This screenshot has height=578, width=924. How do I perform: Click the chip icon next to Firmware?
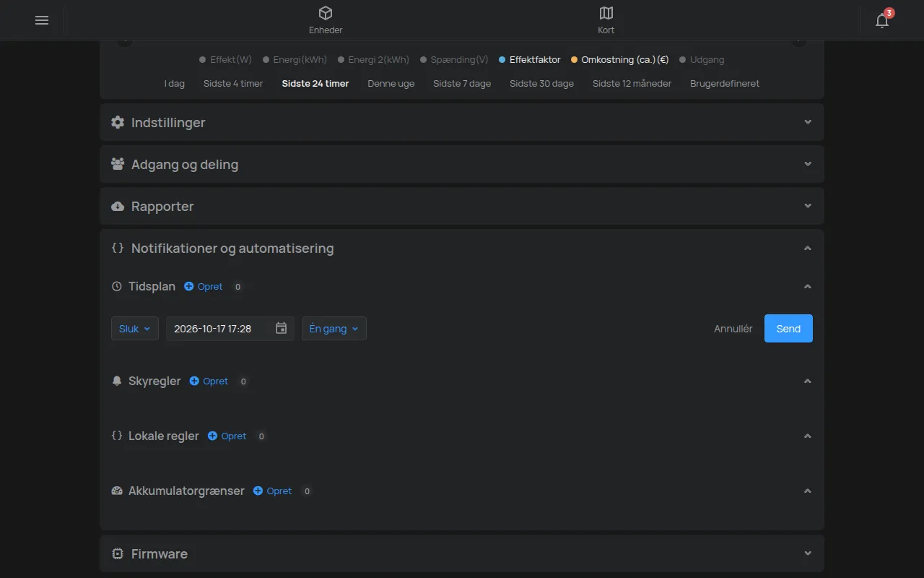click(x=118, y=554)
